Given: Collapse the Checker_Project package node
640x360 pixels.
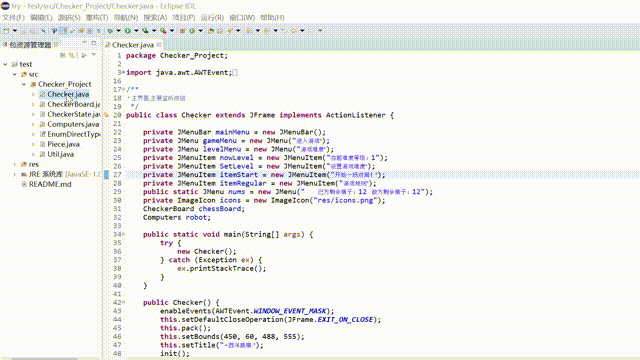Looking at the screenshot, I should (24, 84).
